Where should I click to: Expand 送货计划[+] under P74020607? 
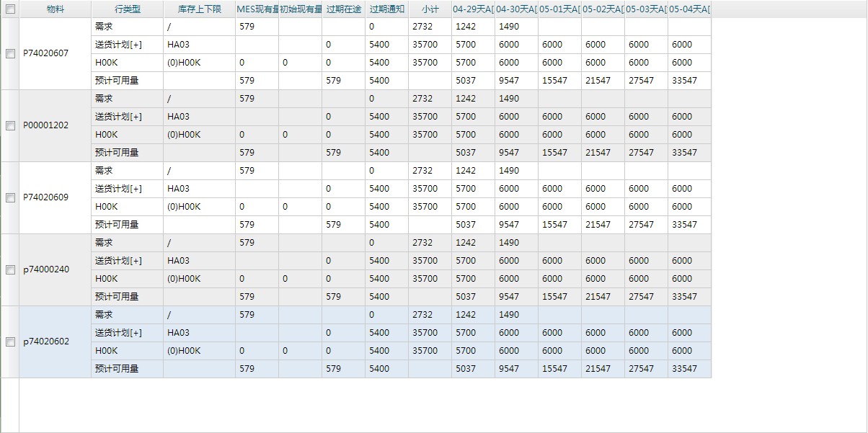(118, 45)
